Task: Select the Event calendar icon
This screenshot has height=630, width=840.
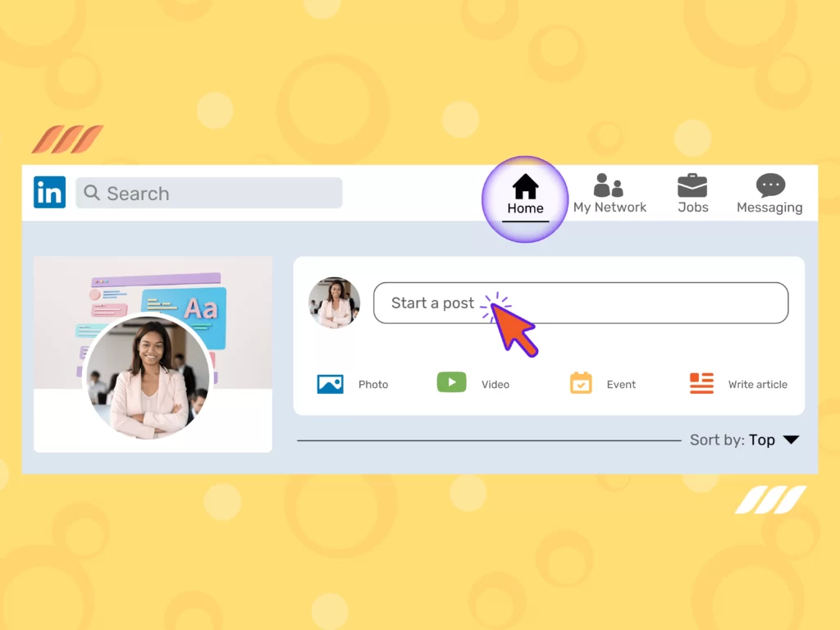Action: click(x=580, y=382)
